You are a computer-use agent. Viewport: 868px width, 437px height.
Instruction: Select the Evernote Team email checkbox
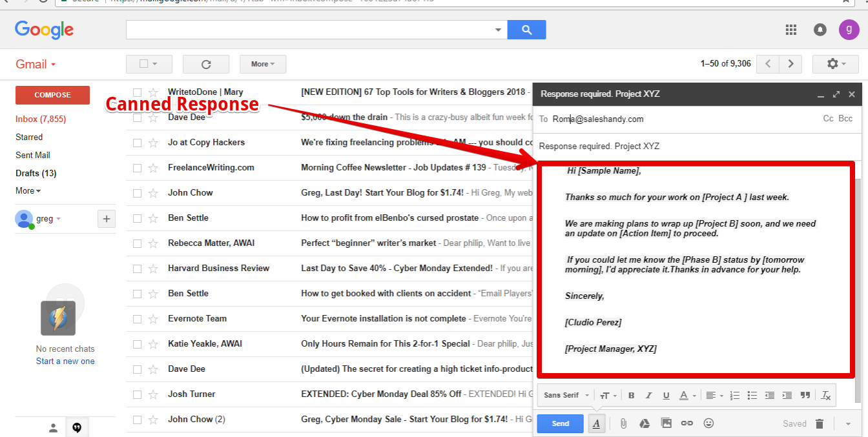click(x=137, y=319)
